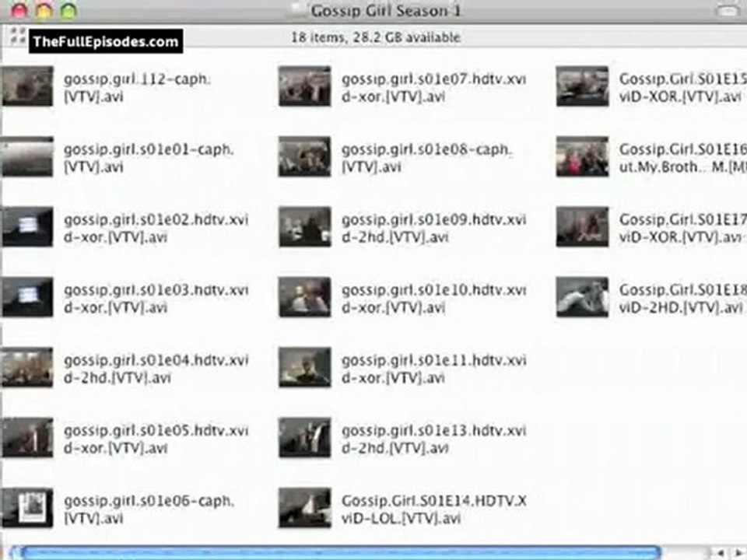Select the s01e13.hdtv.xvid-2hd video thumbnail
The height and width of the screenshot is (560, 747).
point(305,438)
